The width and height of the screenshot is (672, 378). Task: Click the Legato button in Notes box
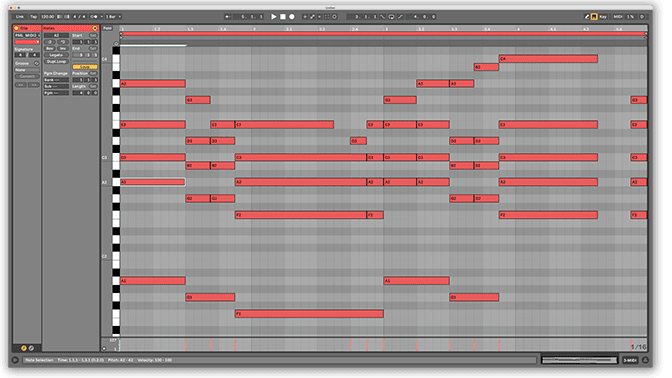pos(56,55)
